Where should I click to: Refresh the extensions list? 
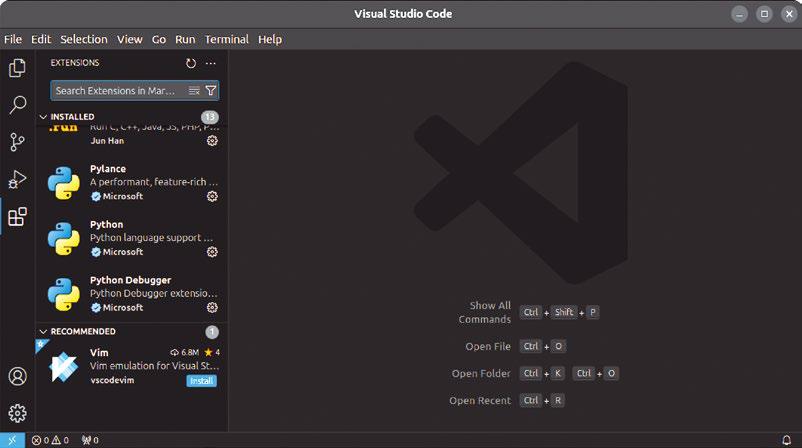191,63
